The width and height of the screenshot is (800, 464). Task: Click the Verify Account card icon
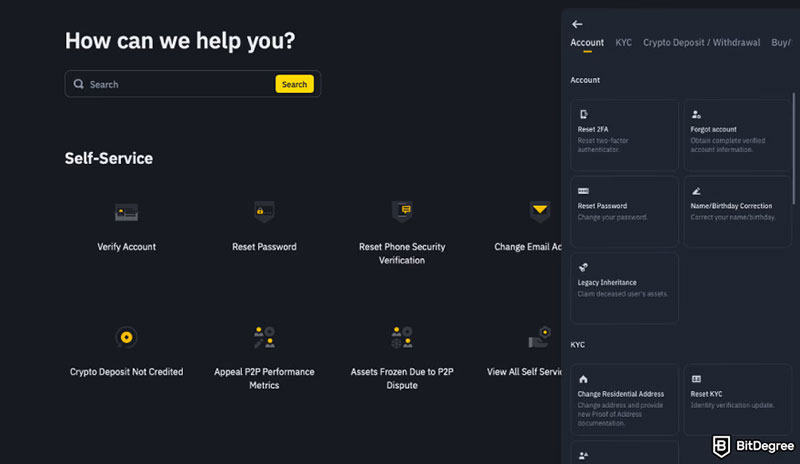[x=126, y=212]
